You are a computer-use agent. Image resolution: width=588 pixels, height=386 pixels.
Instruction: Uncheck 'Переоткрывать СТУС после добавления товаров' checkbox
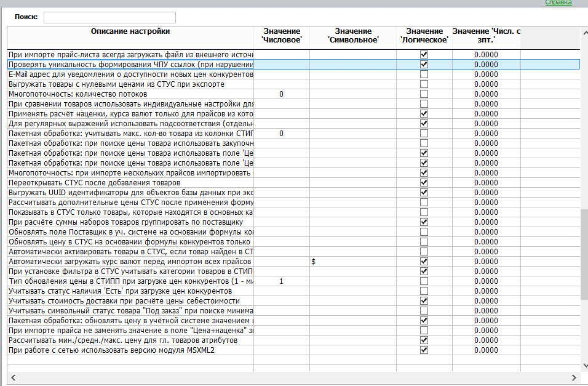click(424, 182)
